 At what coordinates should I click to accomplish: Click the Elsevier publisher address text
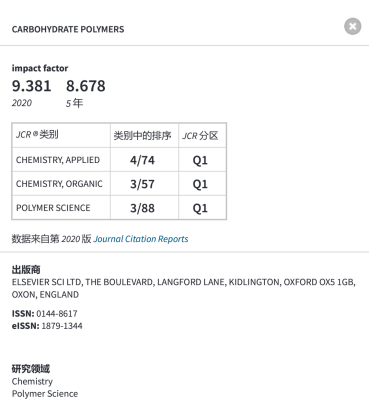pos(184,288)
